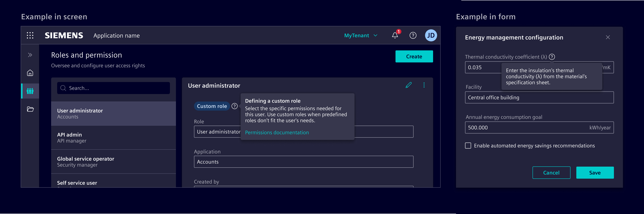644x214 pixels.
Task: Open the thermal conductivity coefficient help icon
Action: pyautogui.click(x=552, y=56)
